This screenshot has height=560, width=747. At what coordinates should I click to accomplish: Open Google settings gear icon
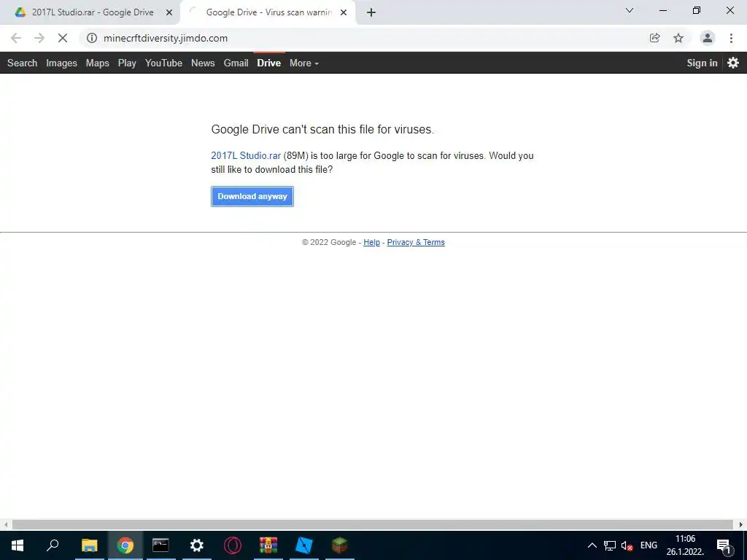[x=733, y=63]
